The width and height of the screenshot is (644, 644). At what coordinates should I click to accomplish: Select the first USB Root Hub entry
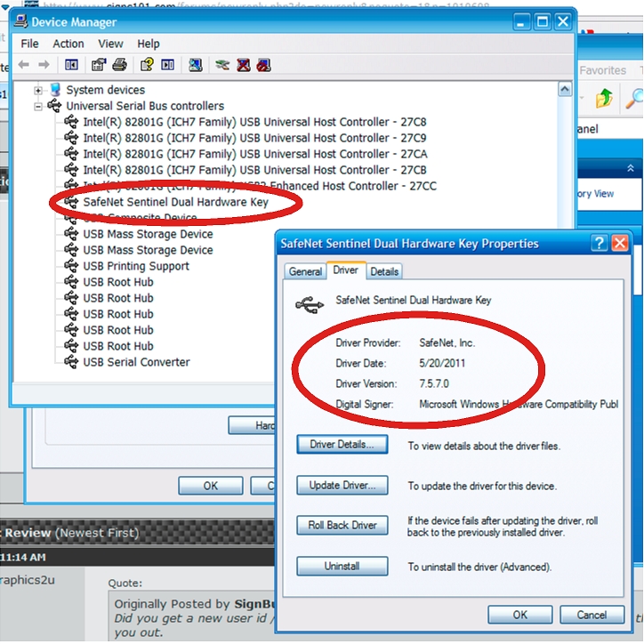click(118, 282)
